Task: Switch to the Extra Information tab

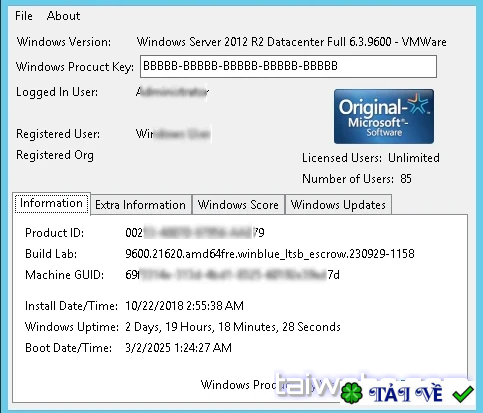Action: (140, 205)
